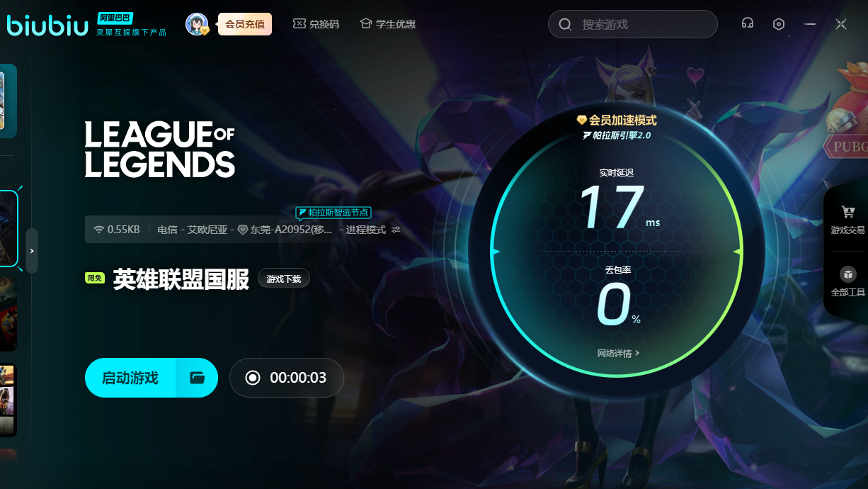868x489 pixels.
Task: Open 全部工具 cube icon
Action: [x=847, y=274]
